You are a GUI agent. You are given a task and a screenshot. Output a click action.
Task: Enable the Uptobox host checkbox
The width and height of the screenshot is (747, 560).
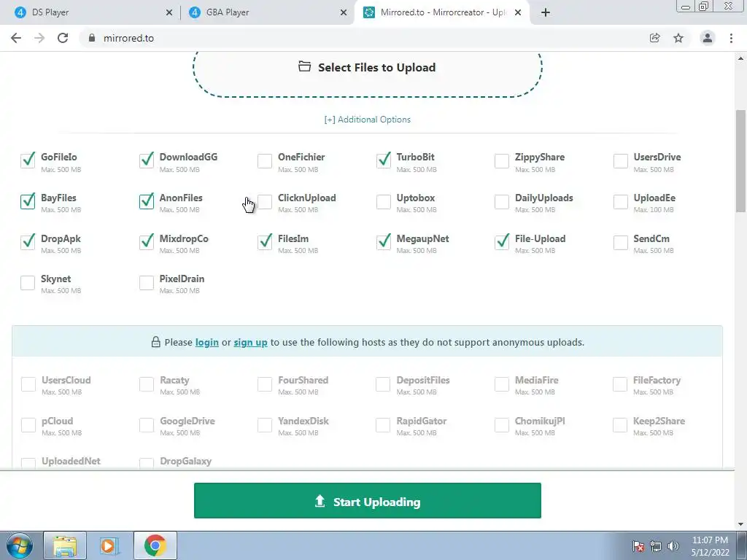point(383,201)
